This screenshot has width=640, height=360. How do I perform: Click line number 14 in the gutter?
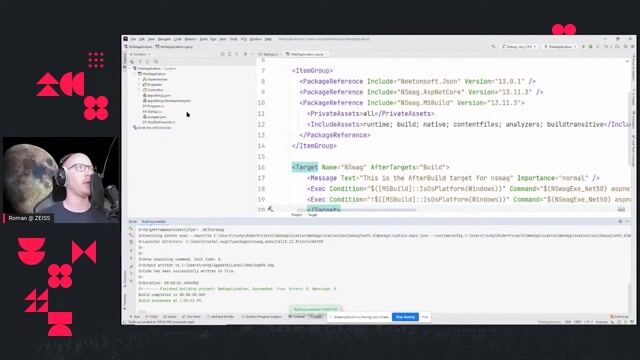[x=261, y=146]
